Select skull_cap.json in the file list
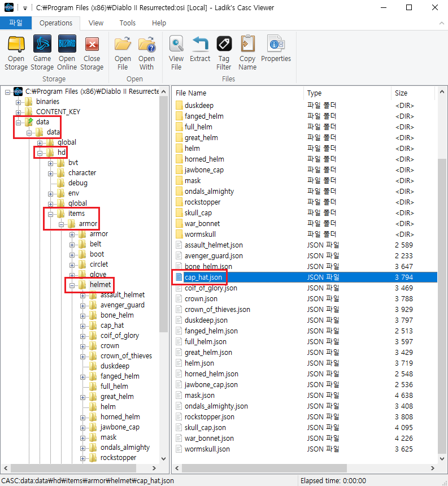Screen dimensions: 448x486 pyautogui.click(x=205, y=428)
